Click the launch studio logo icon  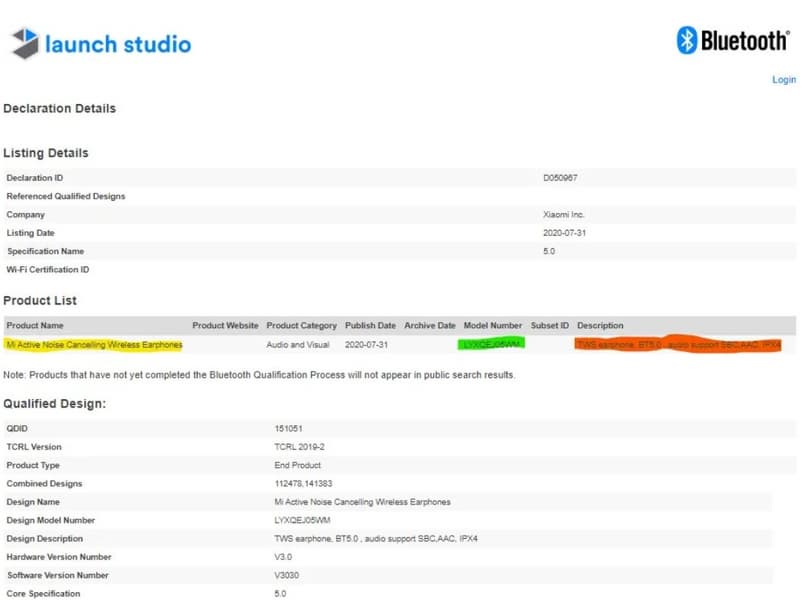click(26, 44)
